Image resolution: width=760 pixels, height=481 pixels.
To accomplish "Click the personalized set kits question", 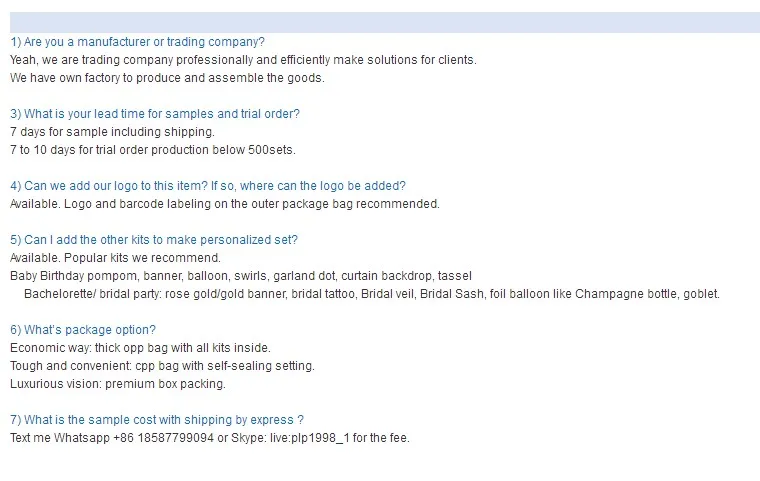I will click(x=153, y=240).
